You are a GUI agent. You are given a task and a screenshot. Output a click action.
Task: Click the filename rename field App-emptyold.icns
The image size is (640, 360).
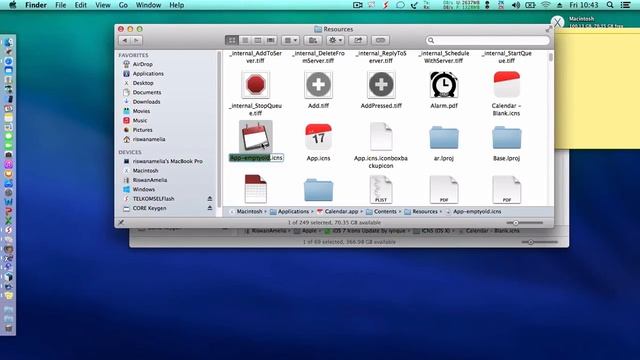(x=256, y=158)
